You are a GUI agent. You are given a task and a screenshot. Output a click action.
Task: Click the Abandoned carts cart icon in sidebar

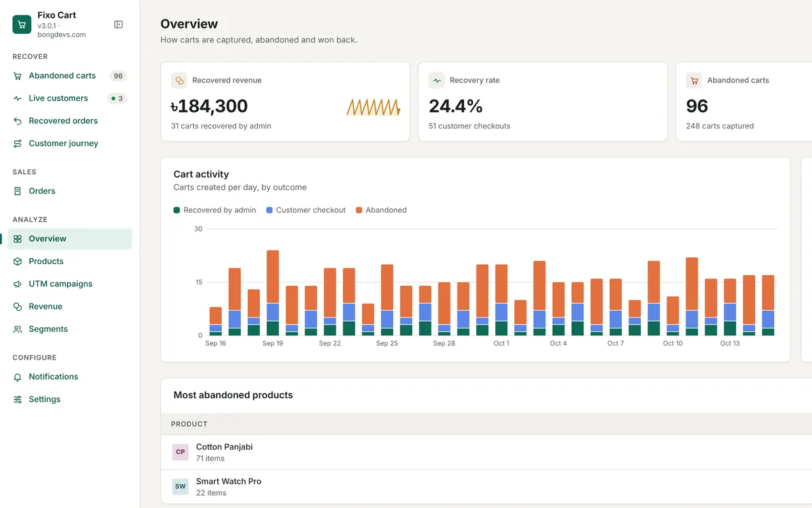point(18,76)
